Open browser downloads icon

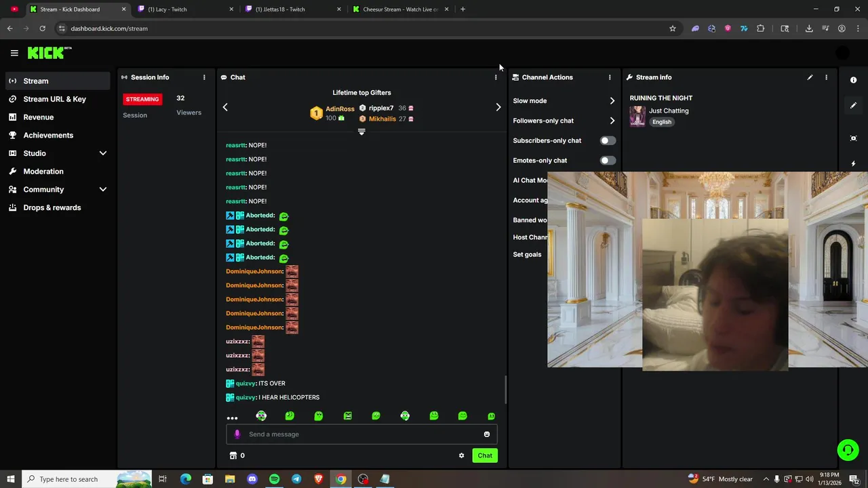pyautogui.click(x=809, y=28)
